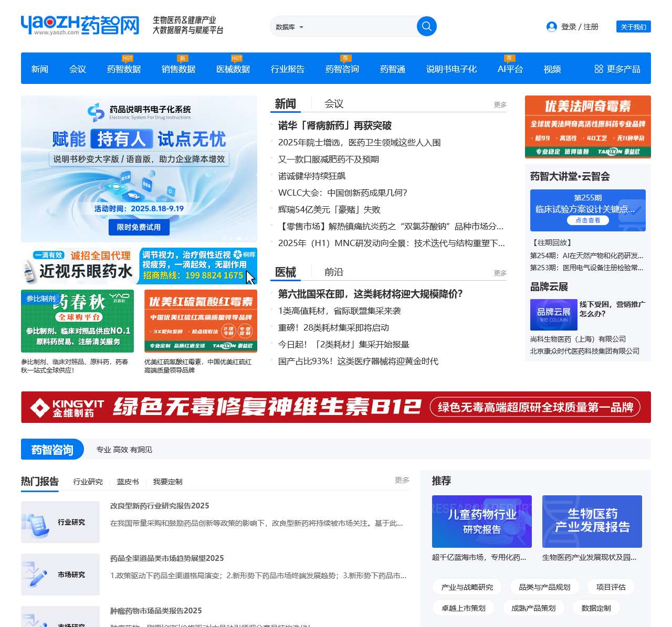Open 更多 link in the 新闻 section

(x=499, y=104)
